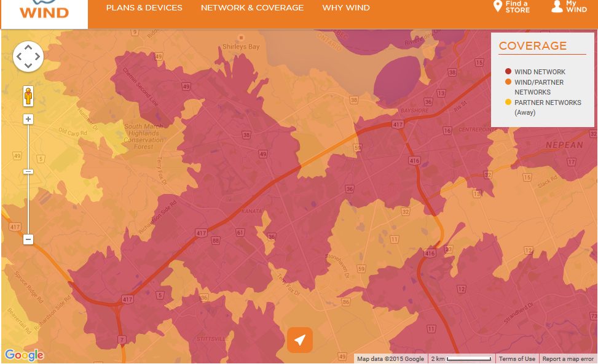Open Plans & Devices menu
This screenshot has height=364, width=598.
[x=144, y=7]
